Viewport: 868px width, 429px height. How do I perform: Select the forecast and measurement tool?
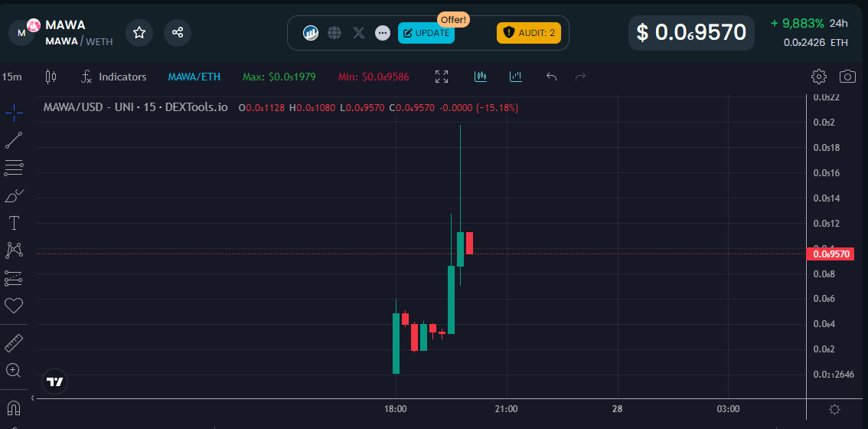coord(14,278)
